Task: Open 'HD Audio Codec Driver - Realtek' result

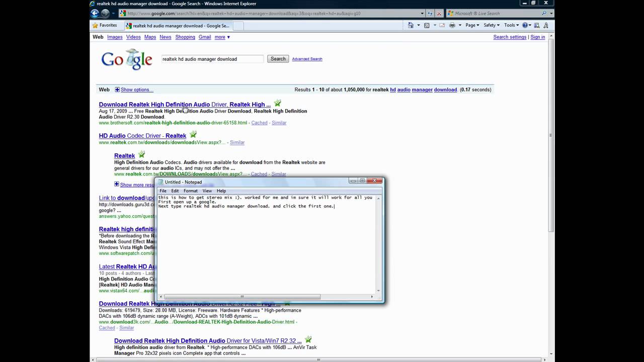Action: 142,136
